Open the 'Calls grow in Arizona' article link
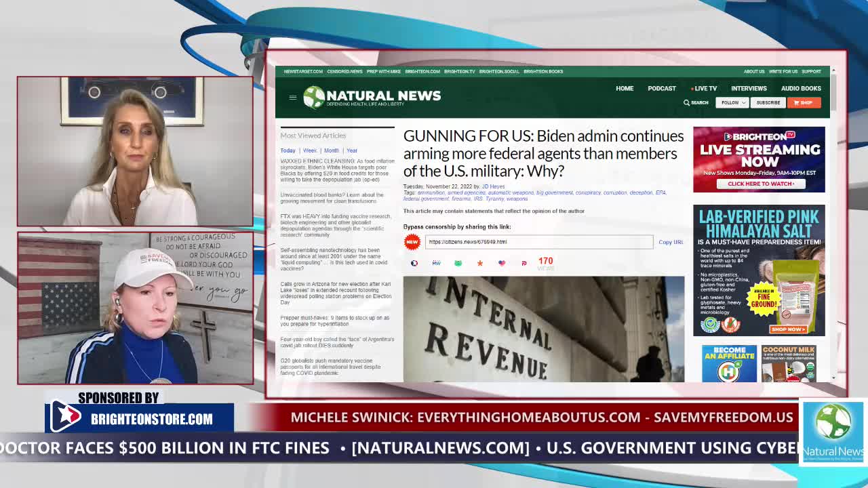Image resolution: width=868 pixels, height=488 pixels. tap(336, 293)
